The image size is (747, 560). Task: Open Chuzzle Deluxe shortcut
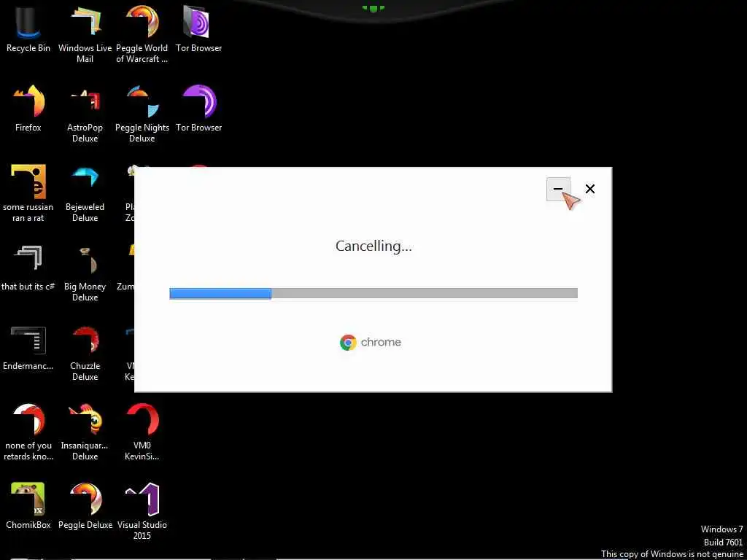(85, 352)
